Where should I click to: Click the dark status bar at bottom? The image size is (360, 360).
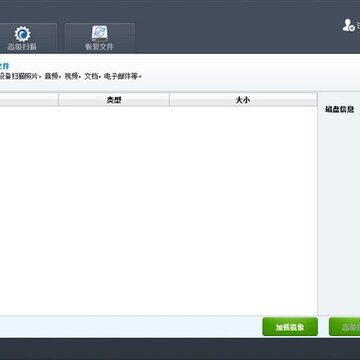[x=180, y=349]
